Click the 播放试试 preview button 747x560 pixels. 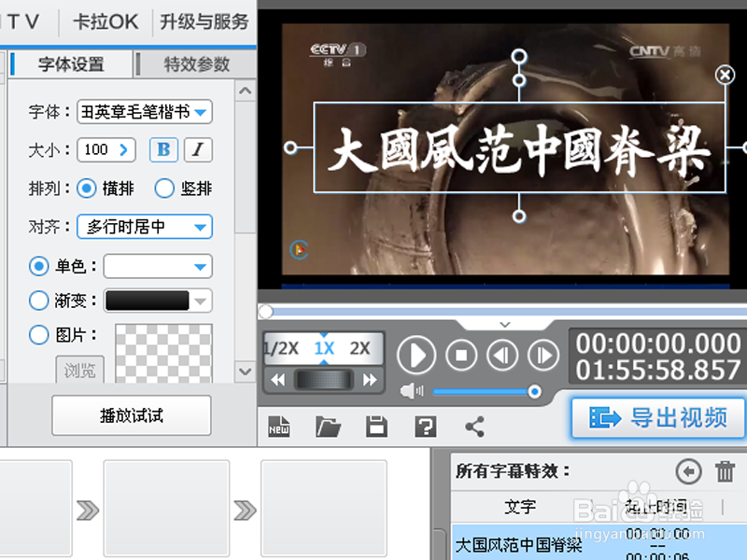pyautogui.click(x=132, y=415)
